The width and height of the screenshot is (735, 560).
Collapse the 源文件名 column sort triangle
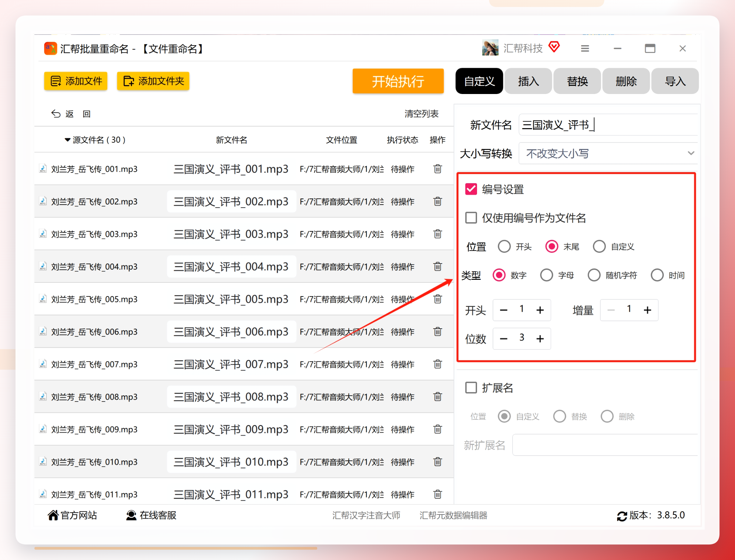[x=67, y=140]
